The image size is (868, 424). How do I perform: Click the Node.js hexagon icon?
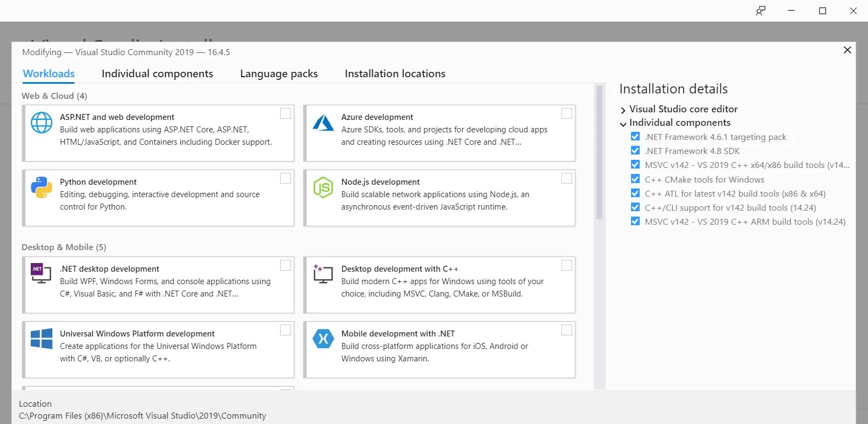323,187
